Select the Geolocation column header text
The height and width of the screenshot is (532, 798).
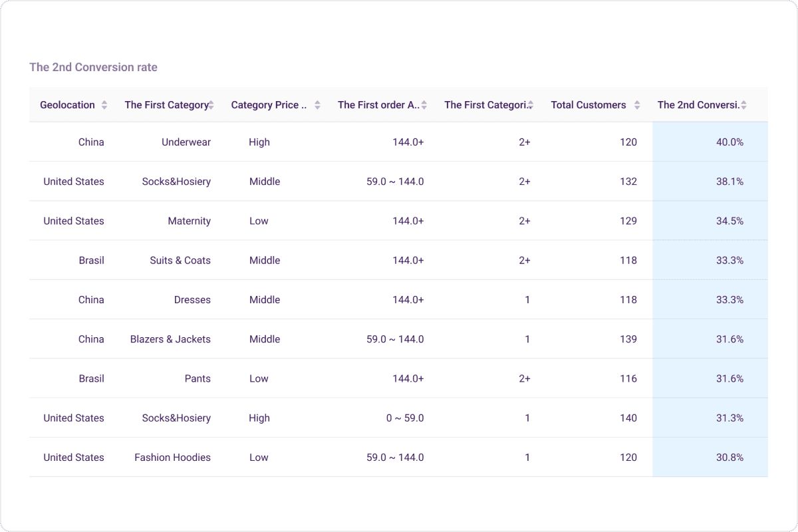[67, 105]
